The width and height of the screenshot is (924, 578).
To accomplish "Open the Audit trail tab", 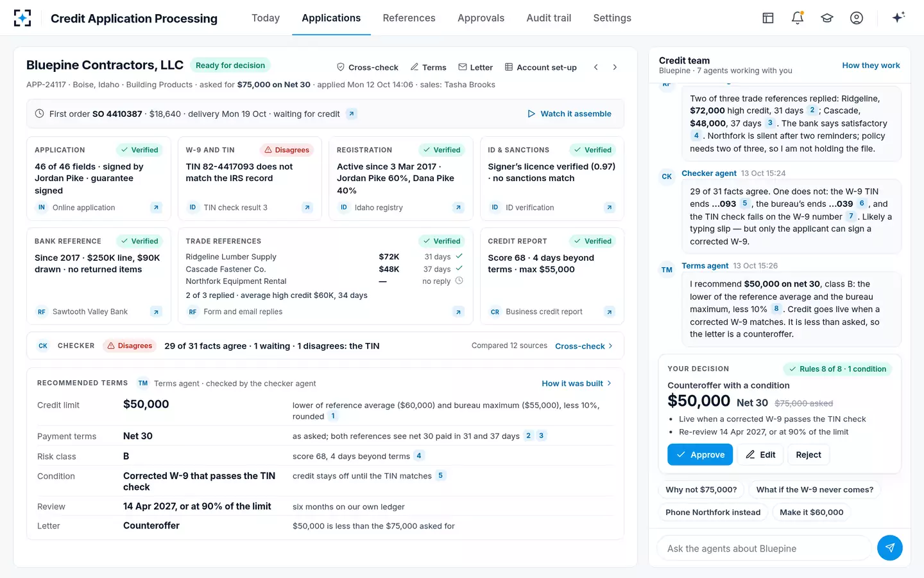I will tap(549, 18).
